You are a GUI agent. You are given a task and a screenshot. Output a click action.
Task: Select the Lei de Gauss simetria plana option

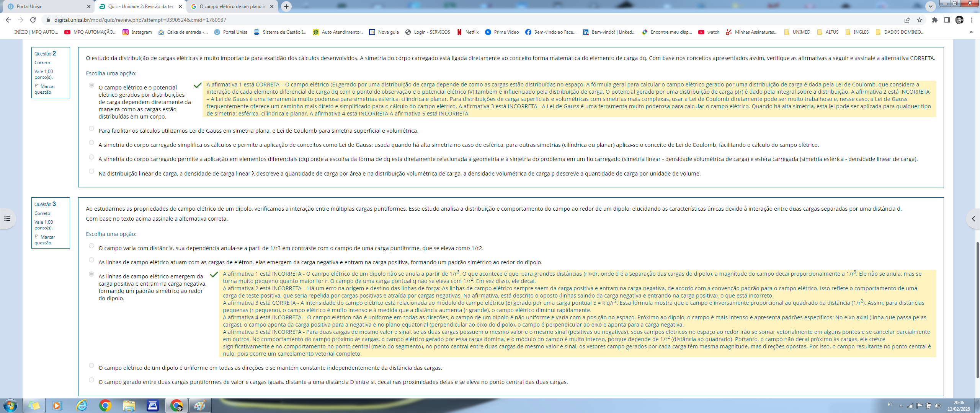tap(91, 128)
